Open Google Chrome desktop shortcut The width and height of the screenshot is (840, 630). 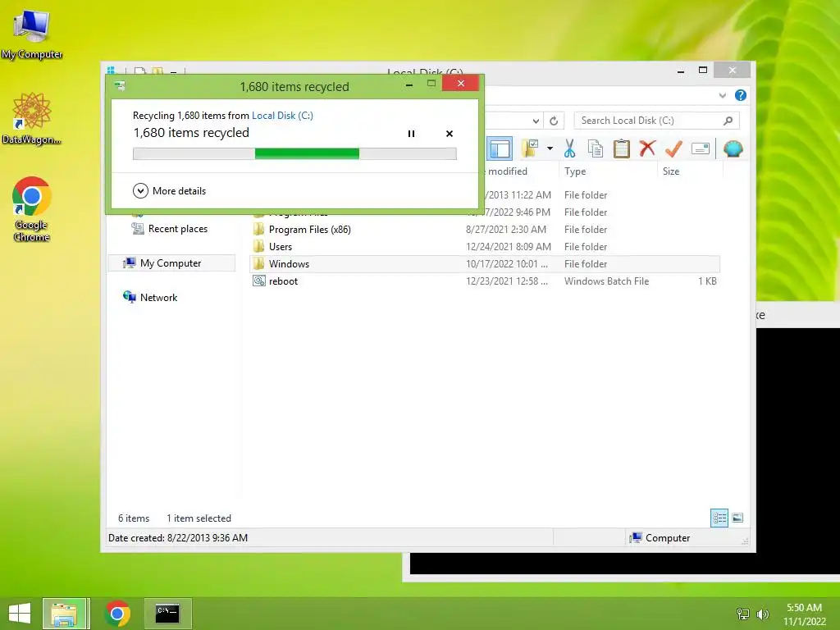coord(32,209)
